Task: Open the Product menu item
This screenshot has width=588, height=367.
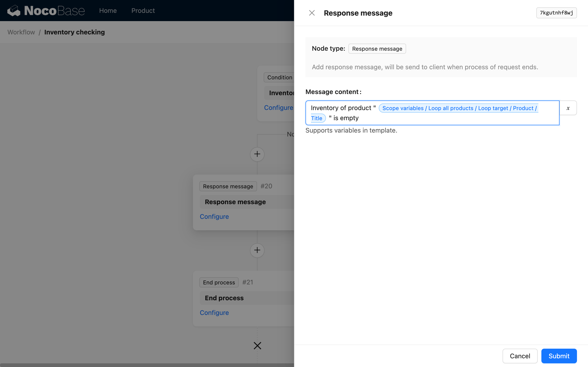Action: tap(143, 11)
